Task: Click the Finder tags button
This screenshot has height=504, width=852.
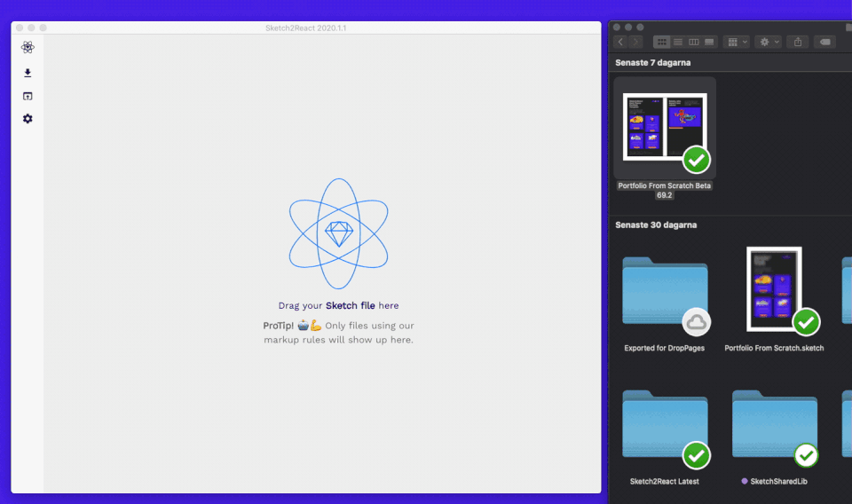Action: point(824,42)
